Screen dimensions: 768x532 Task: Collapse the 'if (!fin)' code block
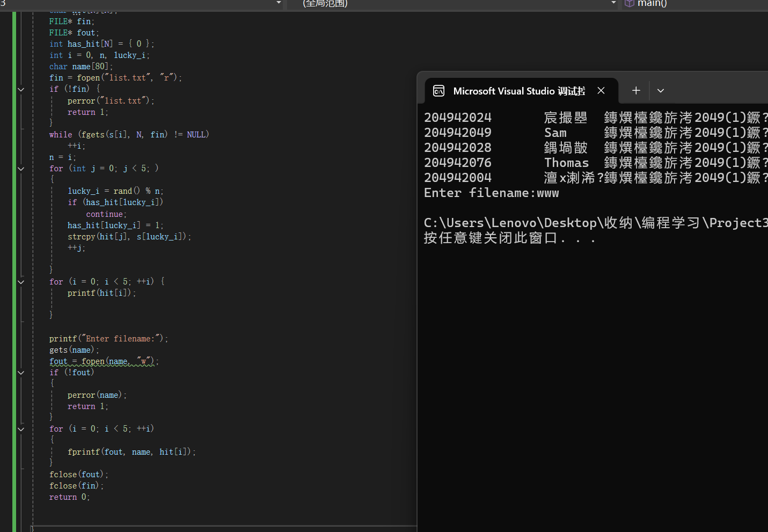click(x=21, y=89)
